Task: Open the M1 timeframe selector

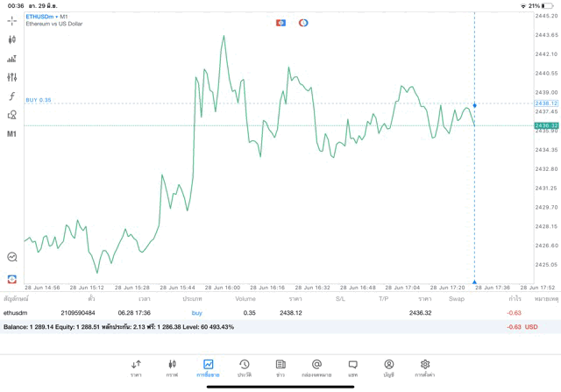Action: pyautogui.click(x=12, y=134)
